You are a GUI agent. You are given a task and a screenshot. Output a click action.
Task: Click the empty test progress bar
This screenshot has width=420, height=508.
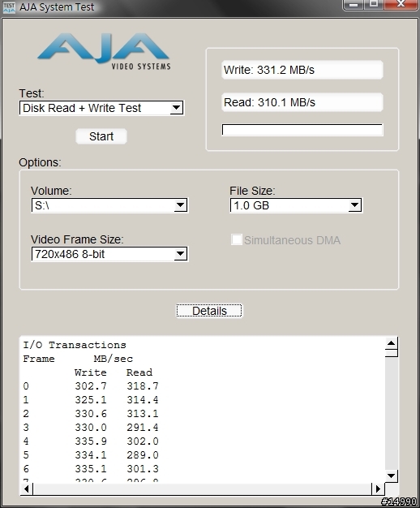point(302,130)
